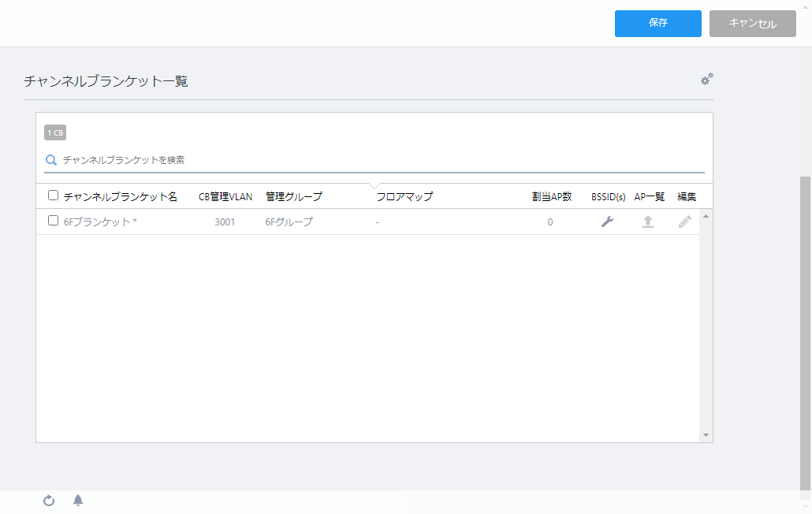
Task: Click the table scrollbar up arrow
Action: click(x=706, y=216)
